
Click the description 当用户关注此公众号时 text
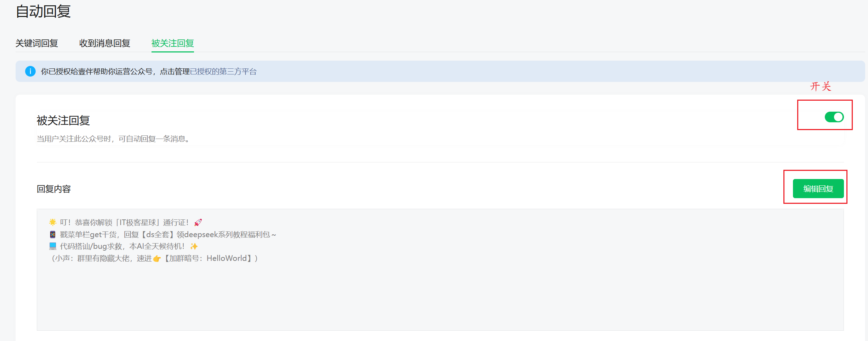pos(114,139)
